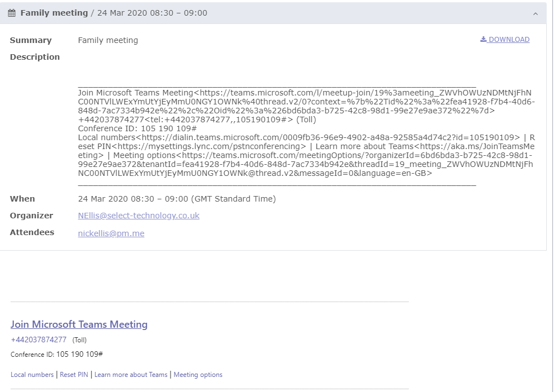This screenshot has height=392, width=554.
Task: Call the +442037874277 dial-in number
Action: click(x=39, y=340)
